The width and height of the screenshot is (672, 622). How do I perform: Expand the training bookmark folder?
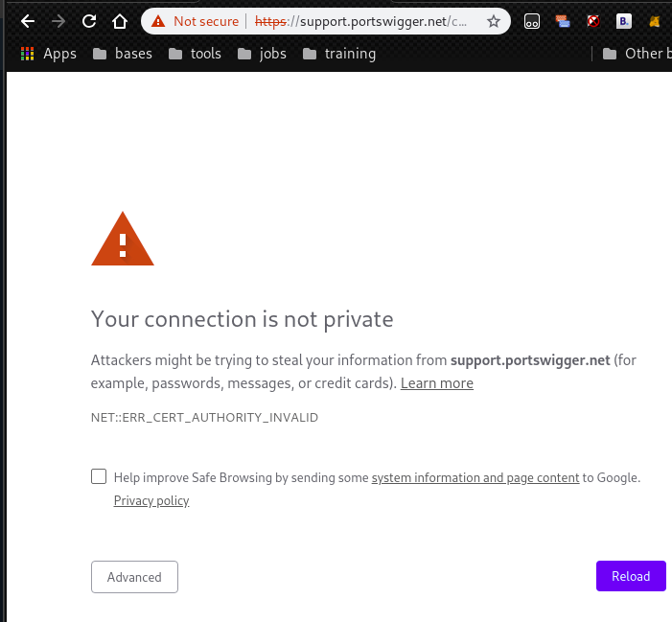339,54
